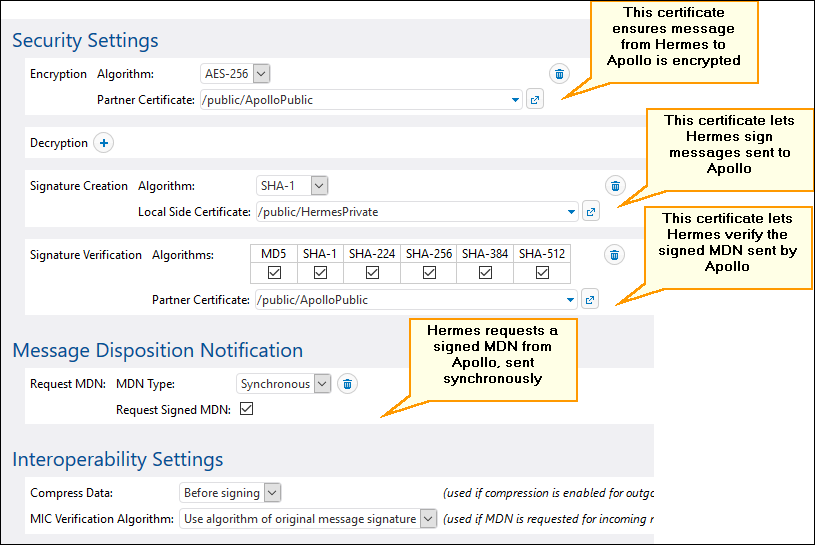The height and width of the screenshot is (545, 815).
Task: Toggle the SHA-256 algorithm checkbox
Action: click(428, 273)
